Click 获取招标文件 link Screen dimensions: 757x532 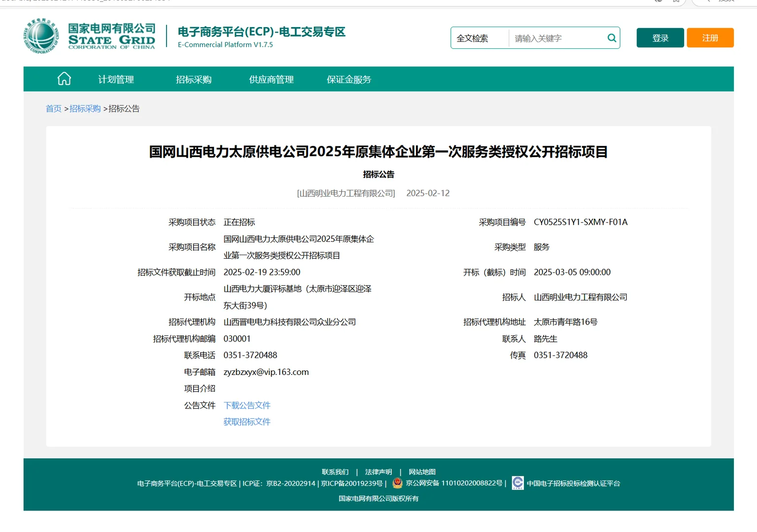(x=247, y=422)
